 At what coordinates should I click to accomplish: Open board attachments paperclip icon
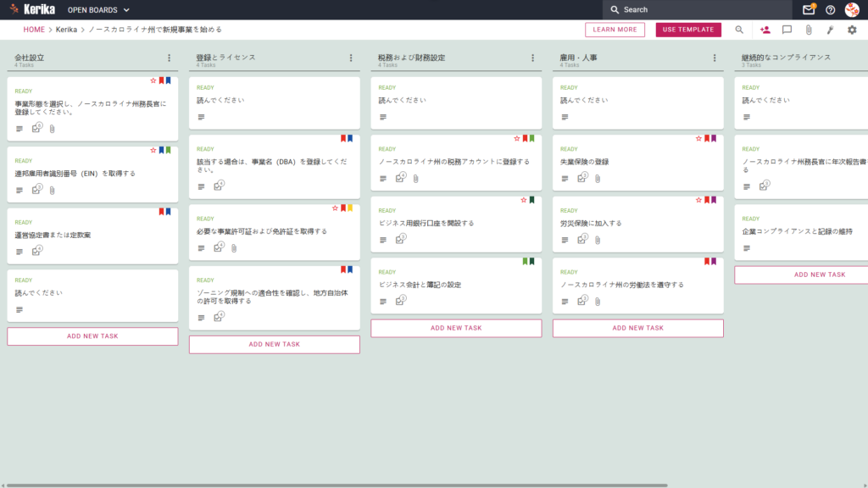[809, 30]
